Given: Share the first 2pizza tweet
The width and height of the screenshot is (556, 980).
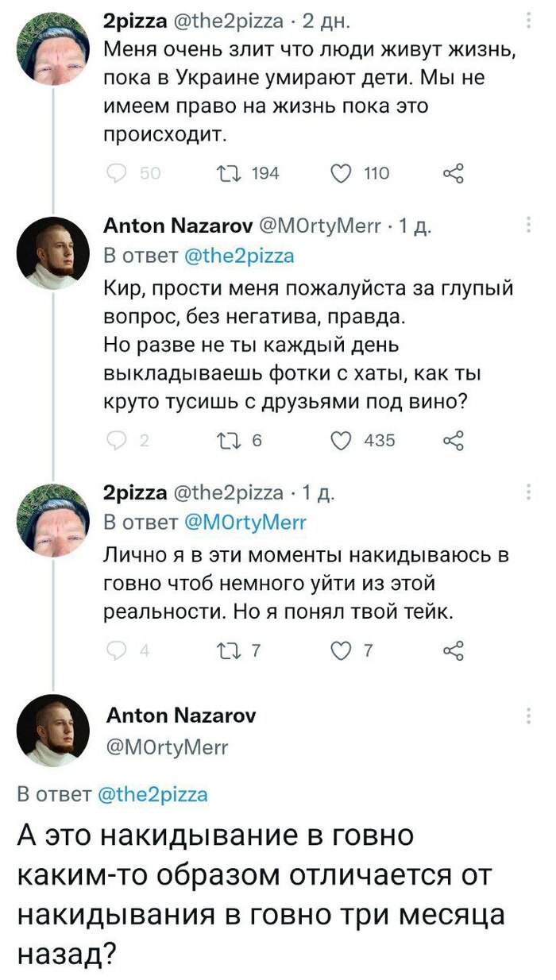Looking at the screenshot, I should pyautogui.click(x=454, y=172).
